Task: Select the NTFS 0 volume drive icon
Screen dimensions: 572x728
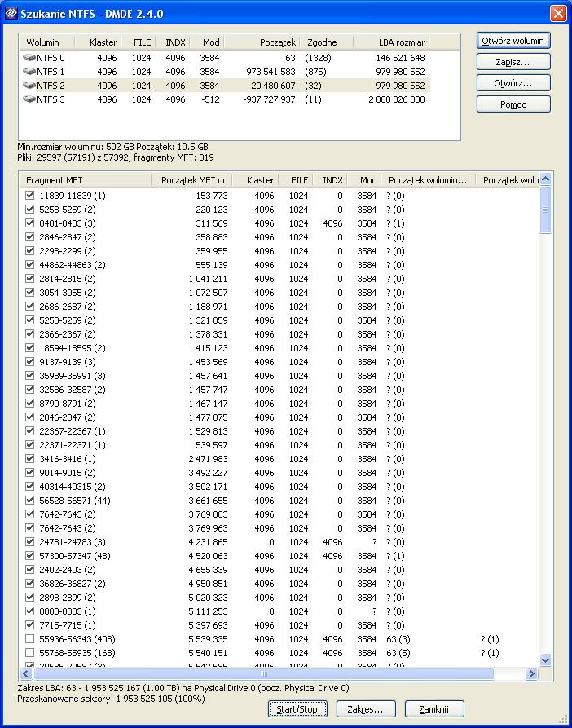Action: click(29, 58)
